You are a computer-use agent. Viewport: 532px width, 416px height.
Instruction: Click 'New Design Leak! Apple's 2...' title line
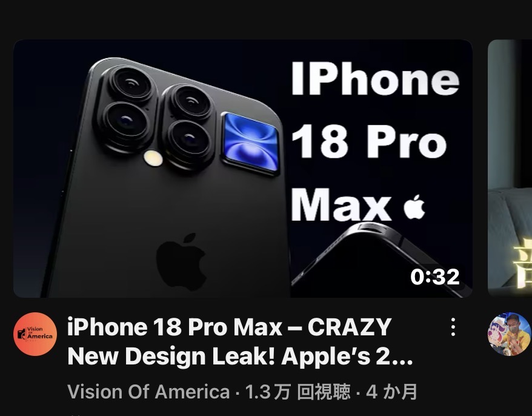[240, 356]
